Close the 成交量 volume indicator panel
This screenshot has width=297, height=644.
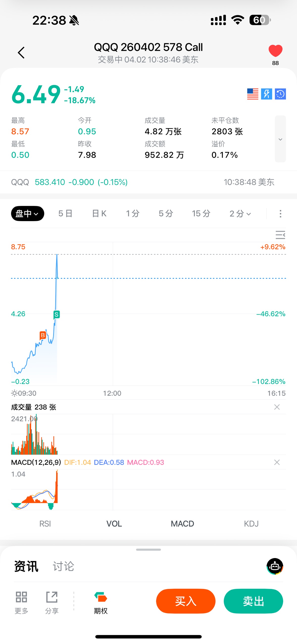coord(277,407)
